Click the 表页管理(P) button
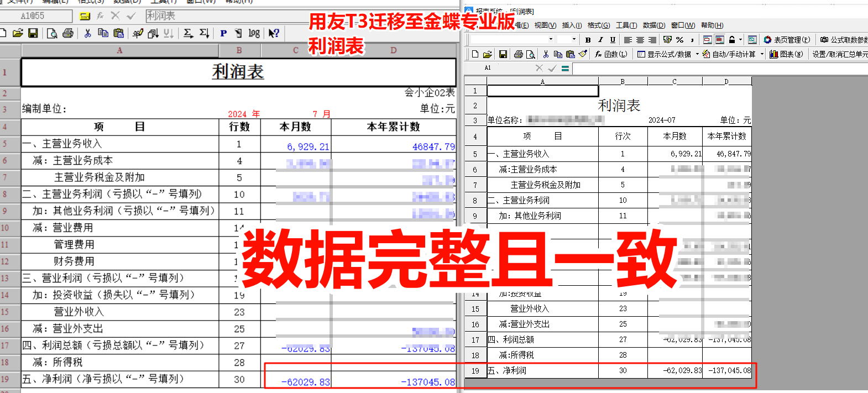This screenshot has width=868, height=393. 787,40
